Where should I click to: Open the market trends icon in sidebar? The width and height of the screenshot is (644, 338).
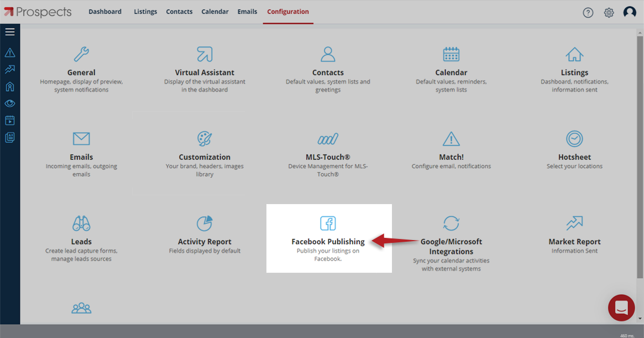click(x=9, y=69)
